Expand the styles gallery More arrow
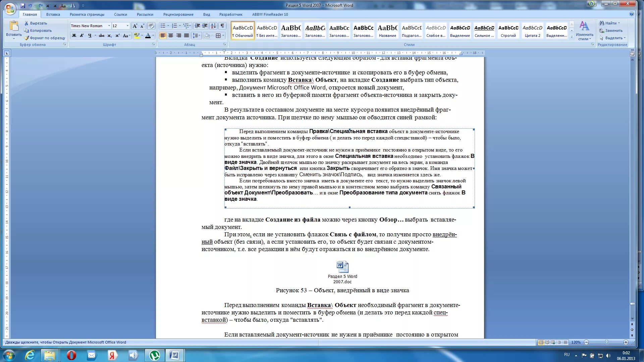The height and width of the screenshot is (362, 644). [x=572, y=37]
